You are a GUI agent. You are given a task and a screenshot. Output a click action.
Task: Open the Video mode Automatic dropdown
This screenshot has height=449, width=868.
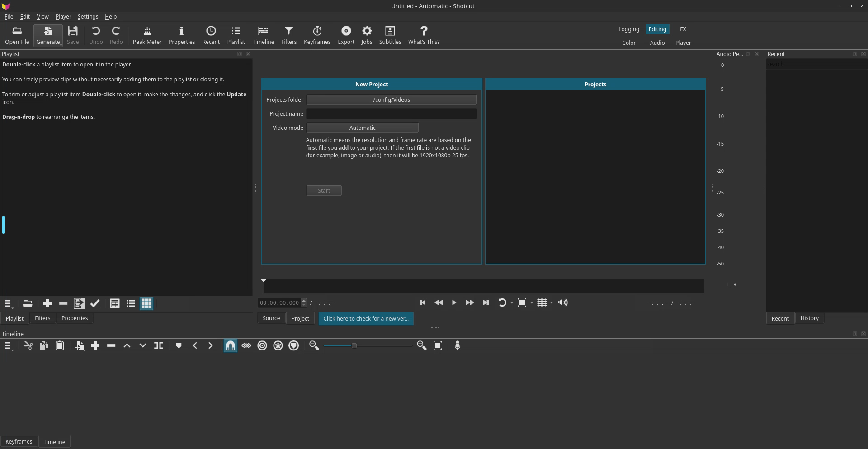coord(362,128)
